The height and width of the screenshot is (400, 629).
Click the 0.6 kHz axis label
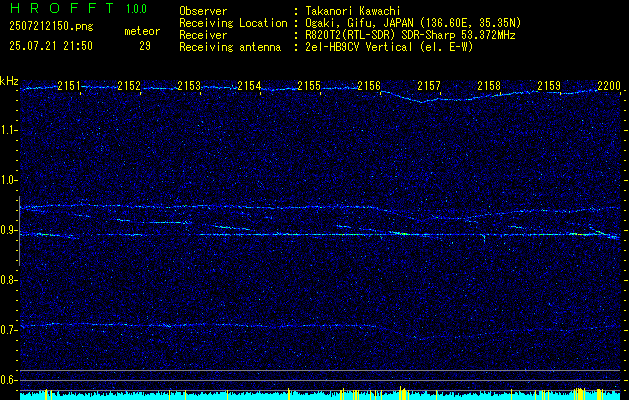click(9, 380)
